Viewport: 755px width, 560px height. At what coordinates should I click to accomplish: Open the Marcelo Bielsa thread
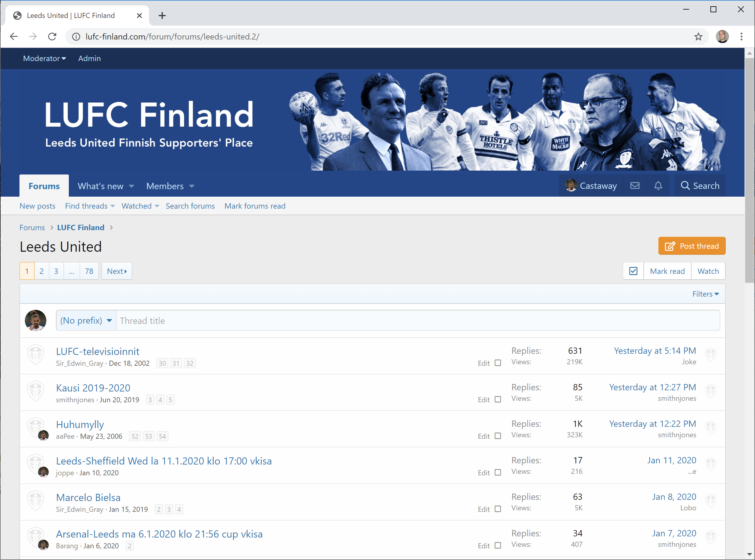[88, 497]
